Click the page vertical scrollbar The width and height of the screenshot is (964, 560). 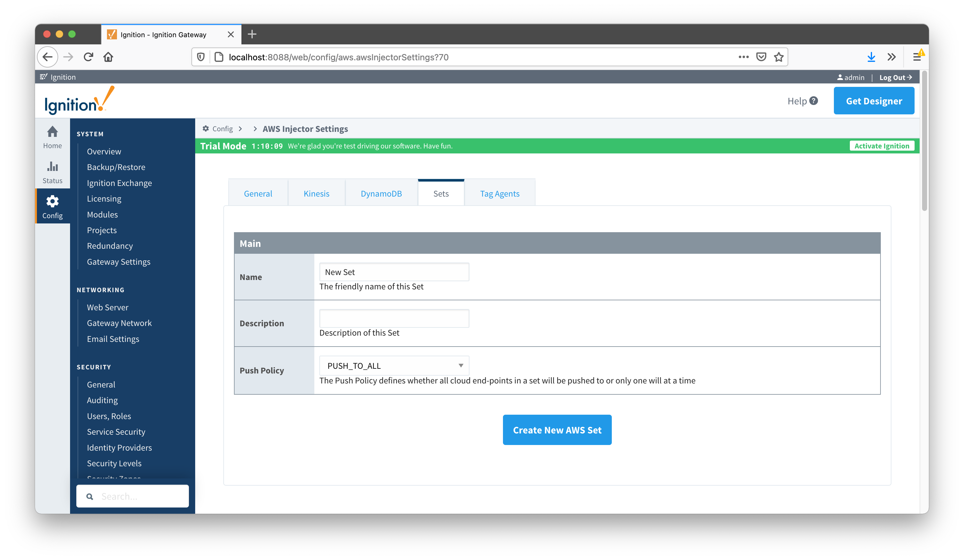(924, 142)
